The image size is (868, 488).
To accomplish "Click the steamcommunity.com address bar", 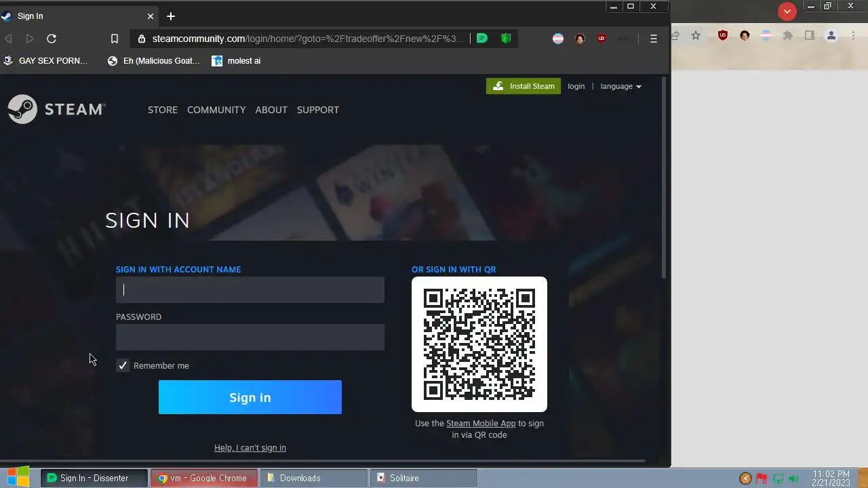I will 309,39.
